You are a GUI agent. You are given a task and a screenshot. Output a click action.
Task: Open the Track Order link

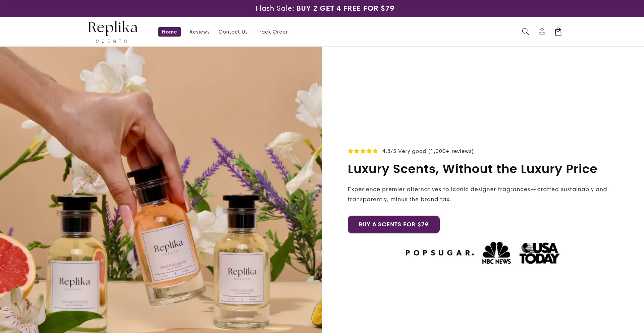(x=272, y=32)
